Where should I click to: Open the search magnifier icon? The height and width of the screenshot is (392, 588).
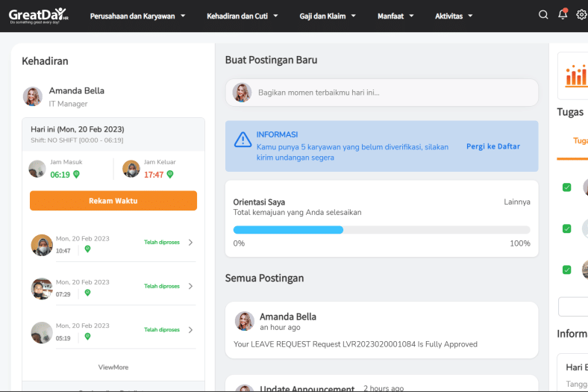543,15
